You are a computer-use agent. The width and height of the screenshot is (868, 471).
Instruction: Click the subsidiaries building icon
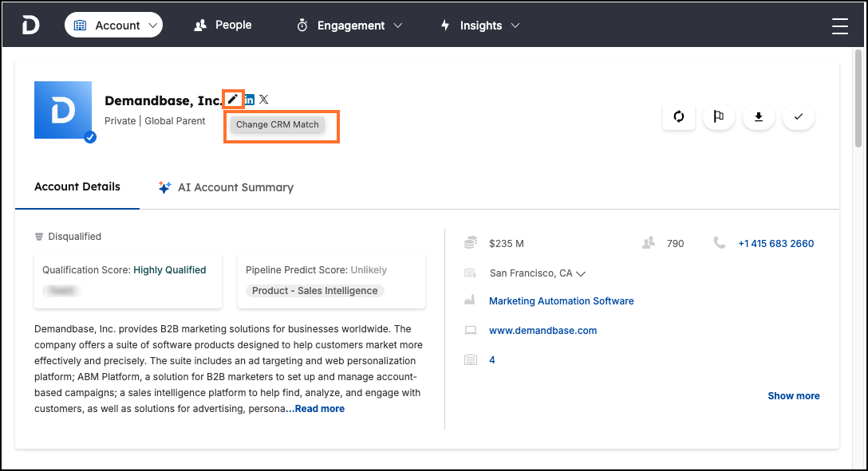471,360
